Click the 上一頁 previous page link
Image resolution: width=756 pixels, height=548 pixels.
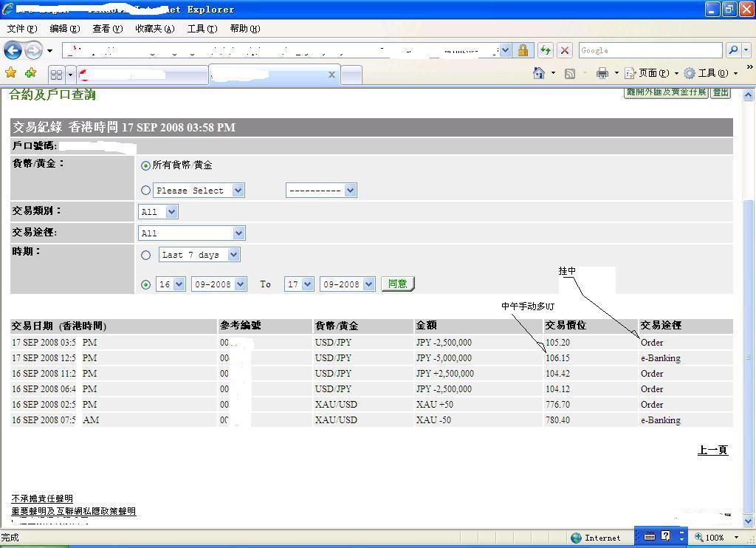tap(712, 450)
